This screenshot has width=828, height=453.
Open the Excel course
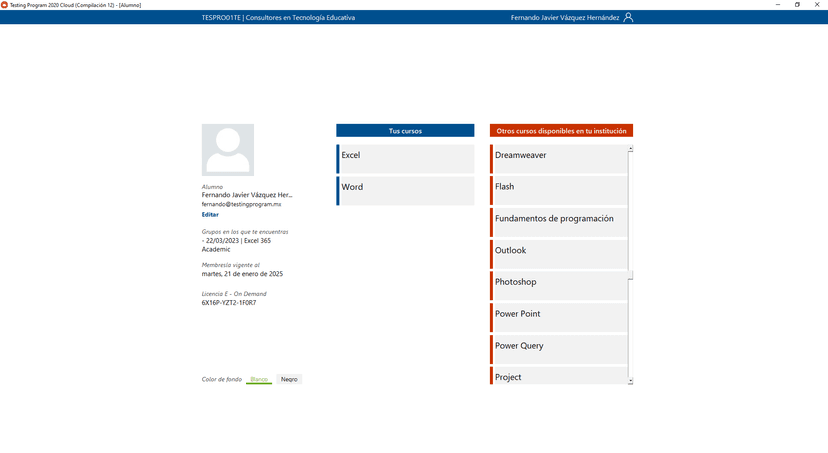(405, 159)
